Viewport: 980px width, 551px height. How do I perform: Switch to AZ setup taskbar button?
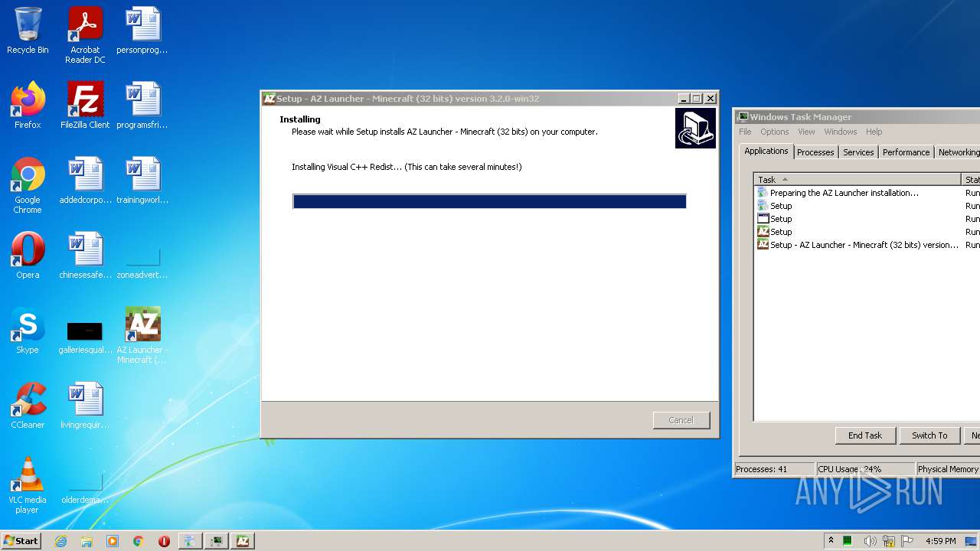tap(243, 541)
